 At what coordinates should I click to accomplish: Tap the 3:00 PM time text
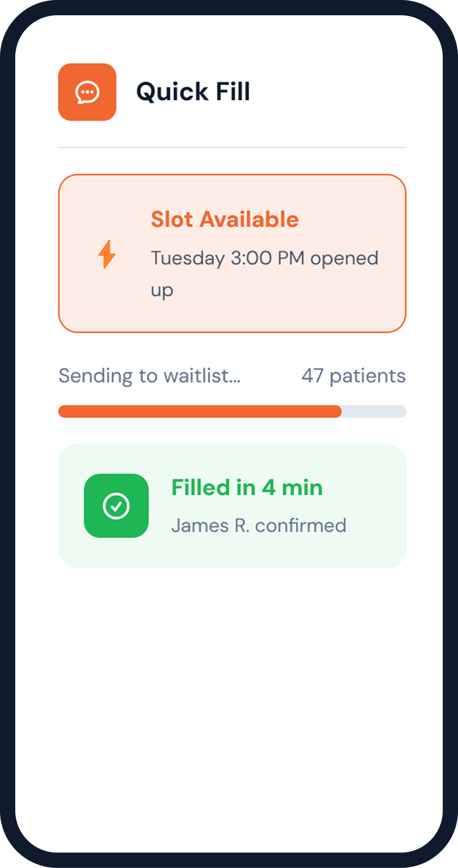268,259
